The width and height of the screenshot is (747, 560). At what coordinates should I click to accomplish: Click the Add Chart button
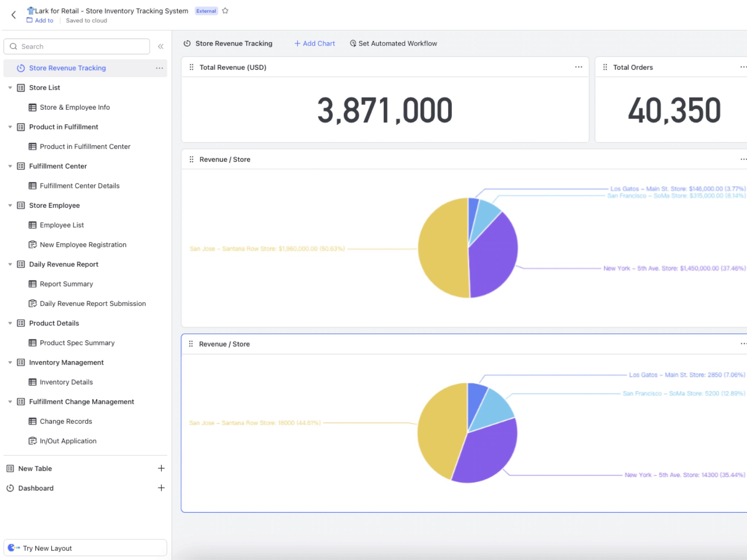(x=314, y=43)
